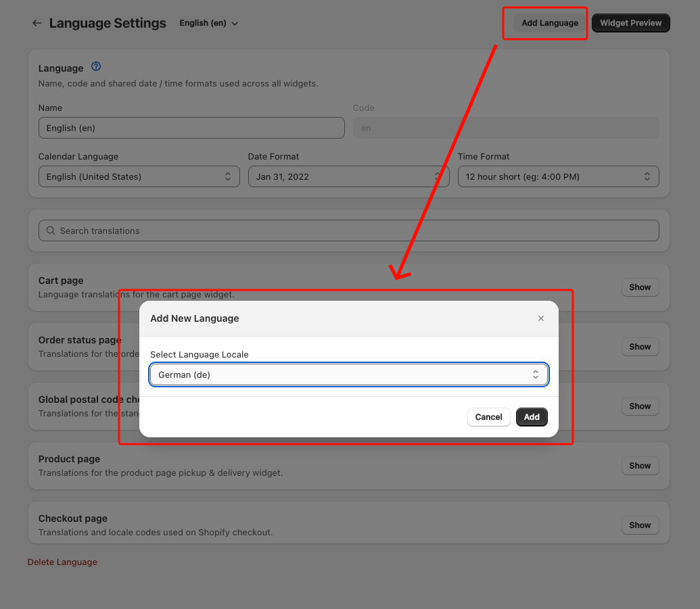Click Cancel in the dialog
This screenshot has height=609, width=700.
coord(488,417)
